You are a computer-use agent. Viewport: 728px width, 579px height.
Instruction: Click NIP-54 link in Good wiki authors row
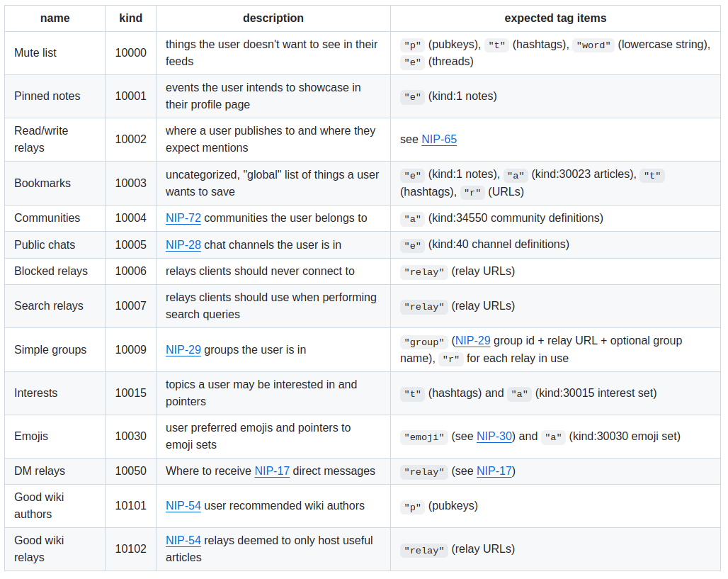pyautogui.click(x=183, y=505)
